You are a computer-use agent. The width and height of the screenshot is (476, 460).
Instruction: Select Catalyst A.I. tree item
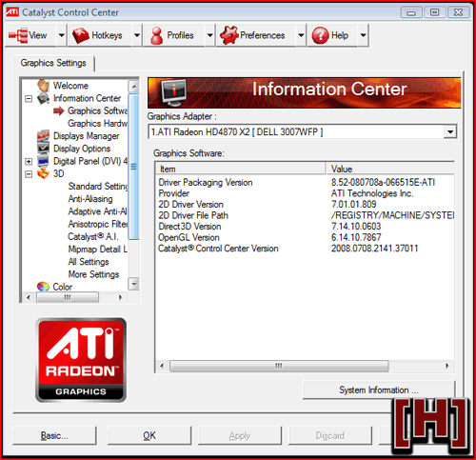point(93,236)
